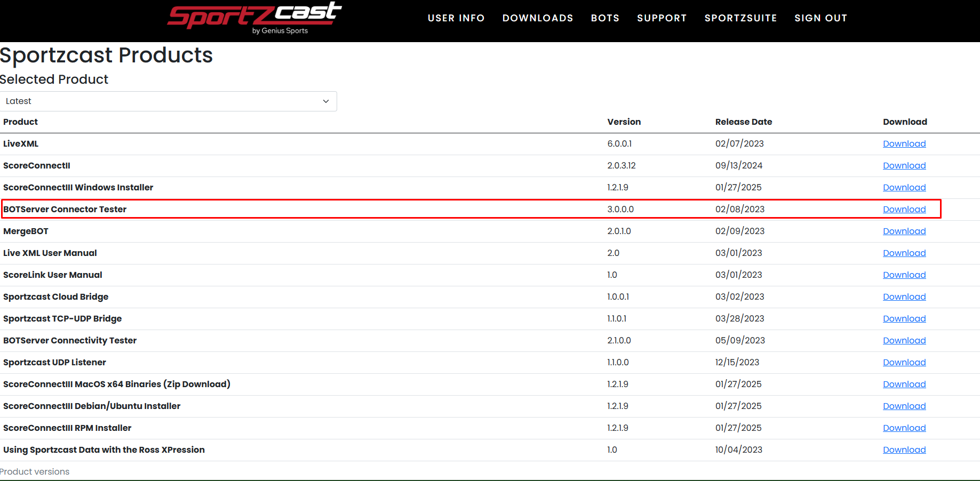Screen dimensions: 980x481
Task: Select the MergeBOT product name
Action: pyautogui.click(x=26, y=231)
